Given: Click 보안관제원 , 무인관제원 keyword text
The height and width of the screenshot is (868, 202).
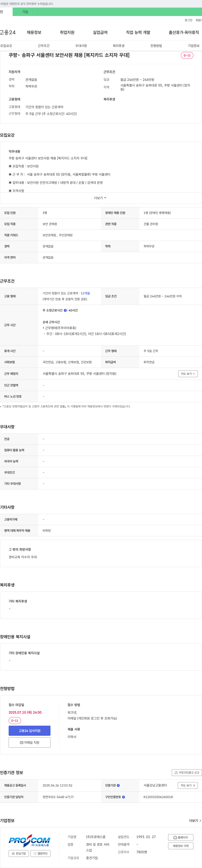Looking at the screenshot, I should (x=57, y=235).
